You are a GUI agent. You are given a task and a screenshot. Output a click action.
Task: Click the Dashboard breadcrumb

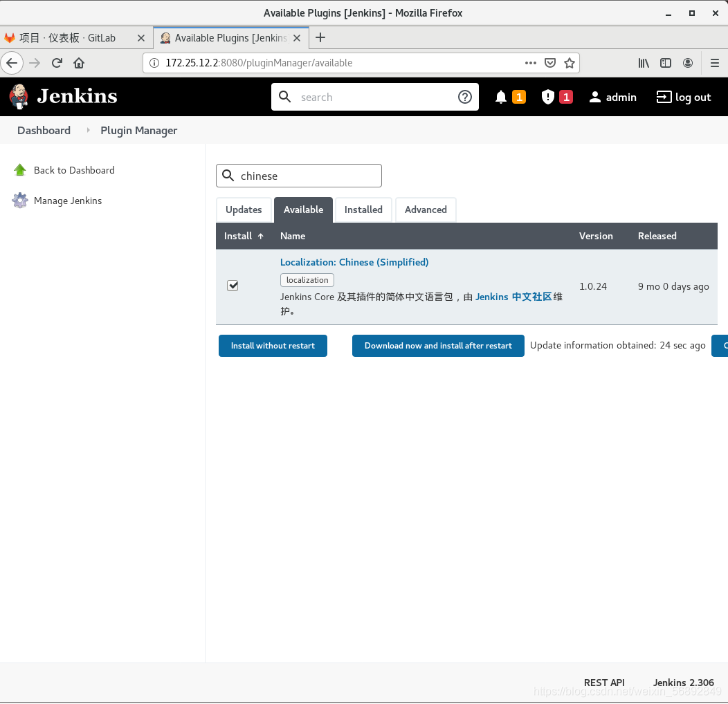tap(44, 131)
